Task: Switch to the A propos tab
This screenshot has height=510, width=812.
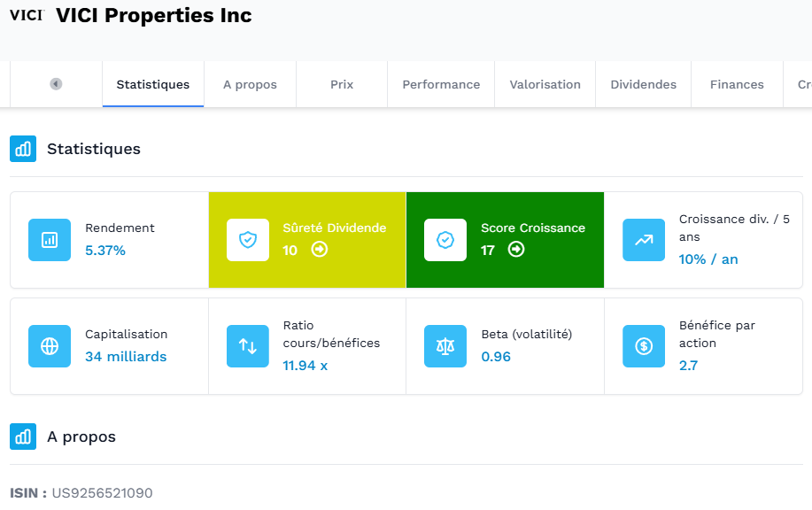Action: pyautogui.click(x=250, y=84)
